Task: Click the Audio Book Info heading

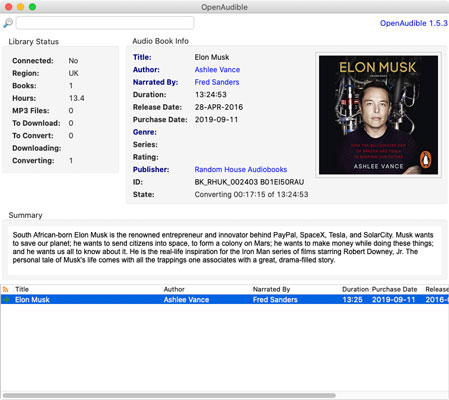Action: (x=160, y=41)
